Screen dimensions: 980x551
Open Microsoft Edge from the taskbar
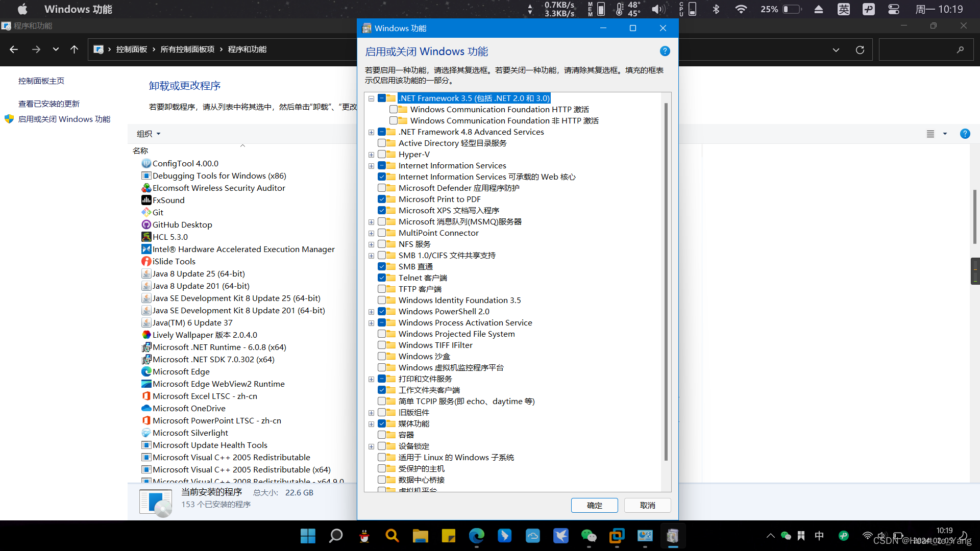coord(477,536)
